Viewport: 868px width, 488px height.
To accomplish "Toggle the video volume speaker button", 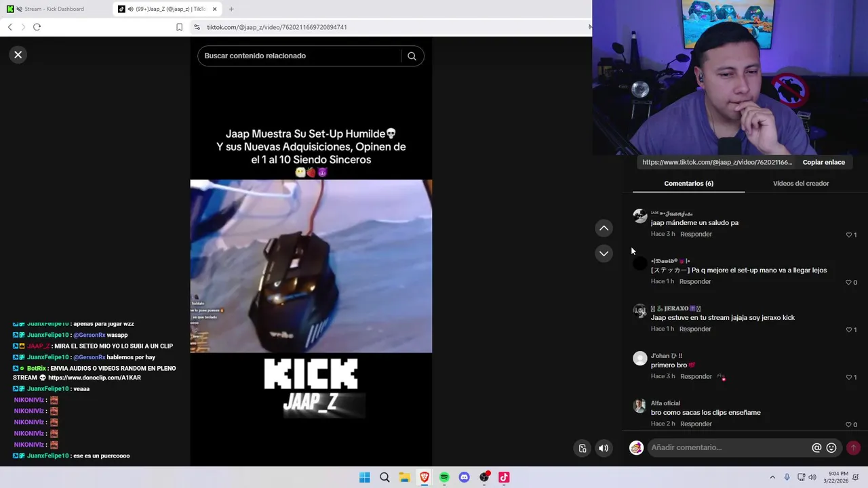I will click(x=604, y=448).
